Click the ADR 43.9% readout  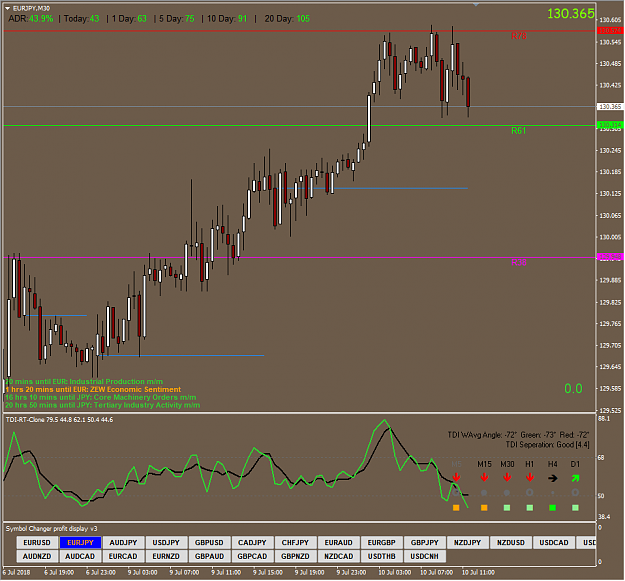(31, 19)
